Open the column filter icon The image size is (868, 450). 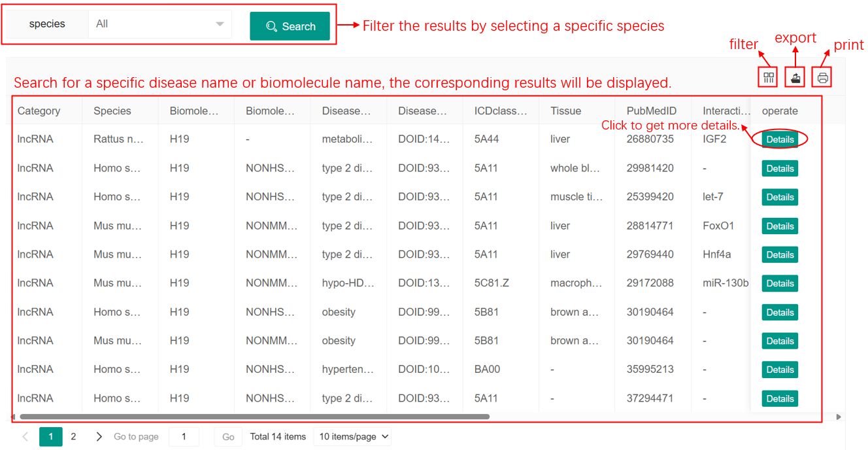pos(769,78)
